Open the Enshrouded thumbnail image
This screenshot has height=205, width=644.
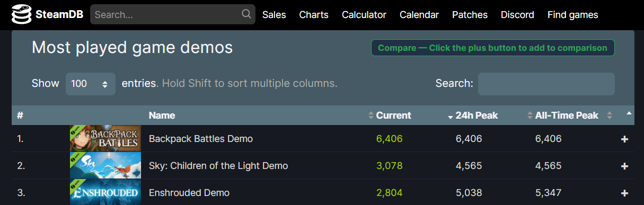(x=105, y=192)
